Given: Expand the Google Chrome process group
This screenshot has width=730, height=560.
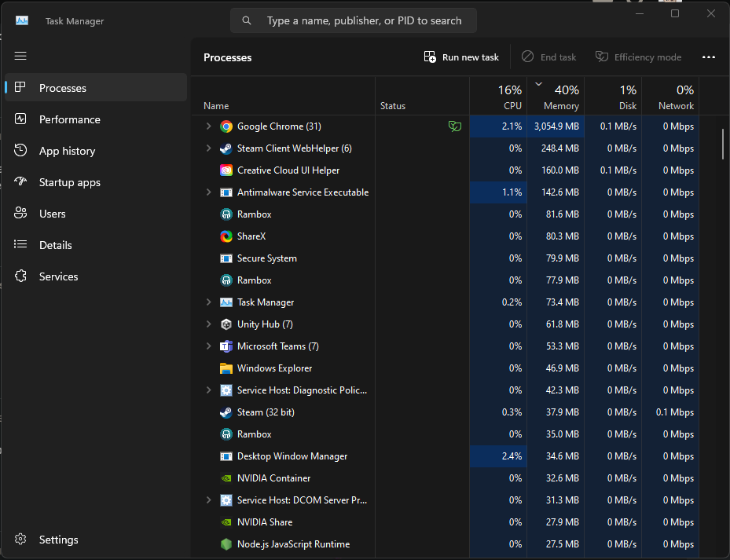Looking at the screenshot, I should [x=208, y=126].
